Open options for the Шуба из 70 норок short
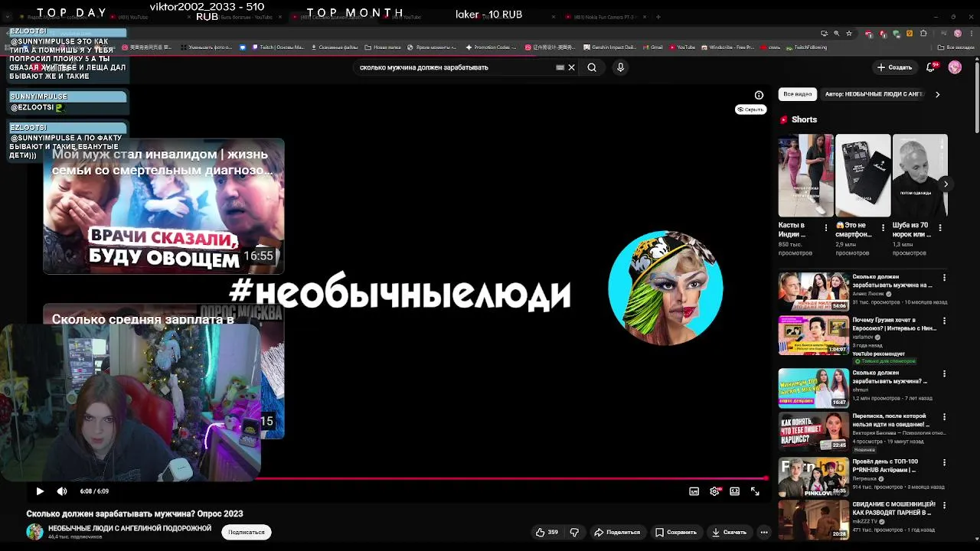 click(939, 227)
